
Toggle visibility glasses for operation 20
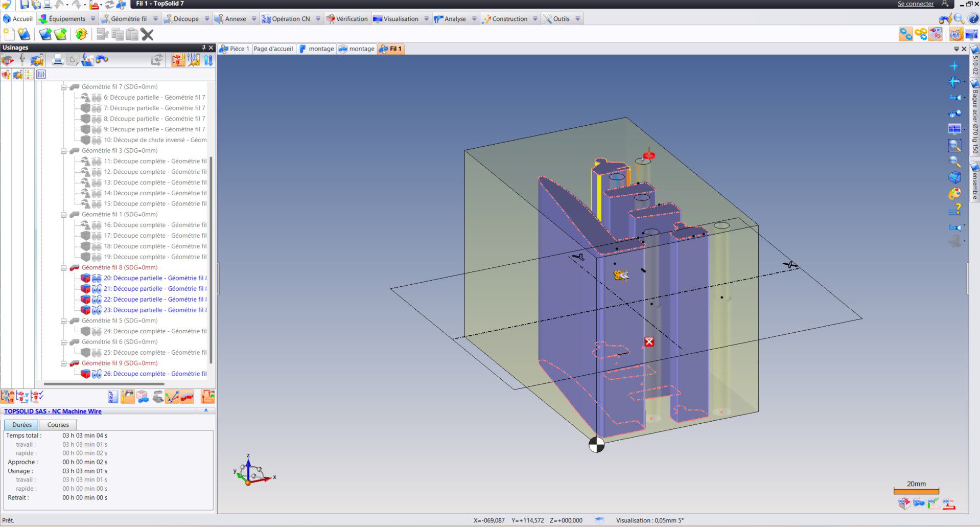point(97,278)
